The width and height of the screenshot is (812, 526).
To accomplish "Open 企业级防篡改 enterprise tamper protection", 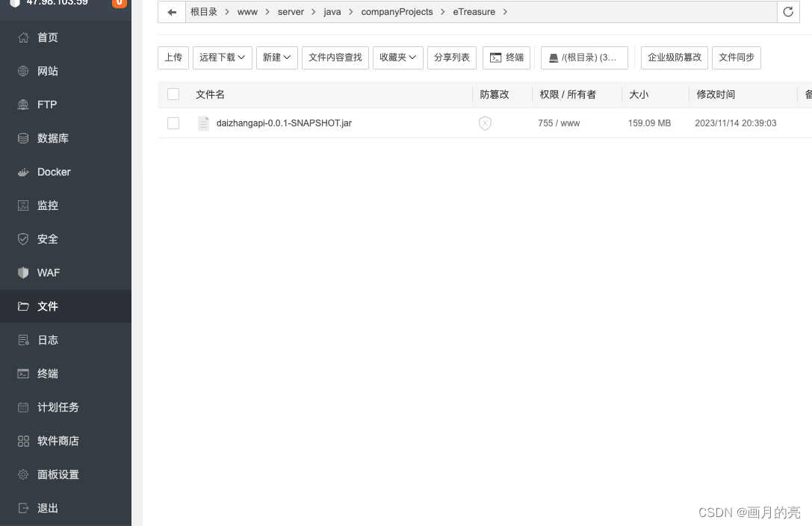I will point(674,58).
